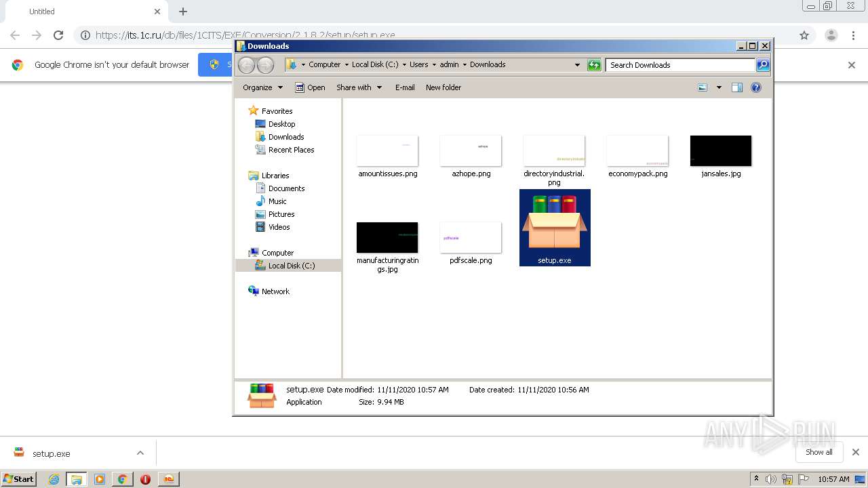Open Videos library
The width and height of the screenshot is (868, 488).
(279, 227)
